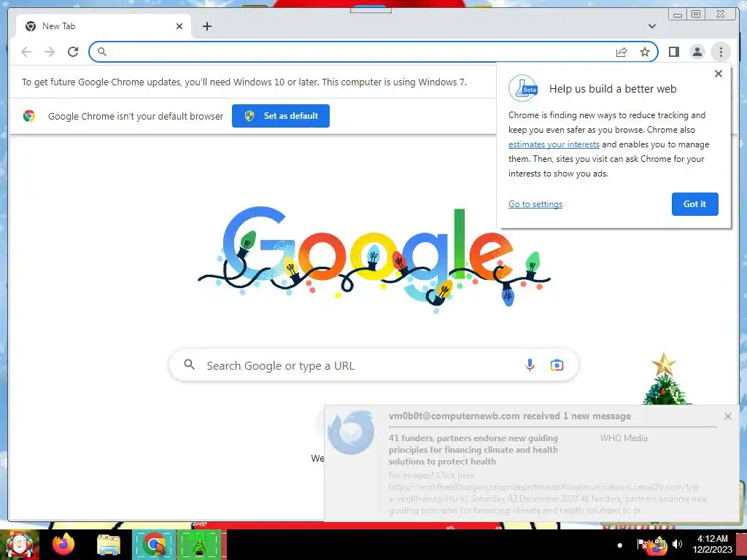Click the Thunderbird icon in the notification
Image resolution: width=747 pixels, height=560 pixels.
click(352, 432)
